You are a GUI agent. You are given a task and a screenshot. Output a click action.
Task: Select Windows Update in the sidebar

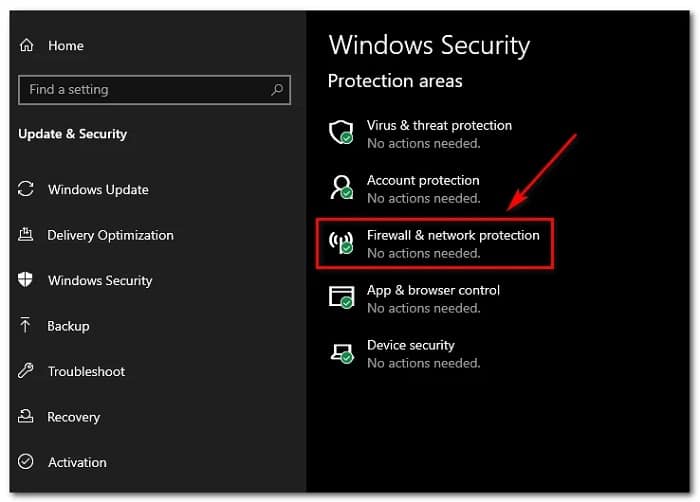98,190
